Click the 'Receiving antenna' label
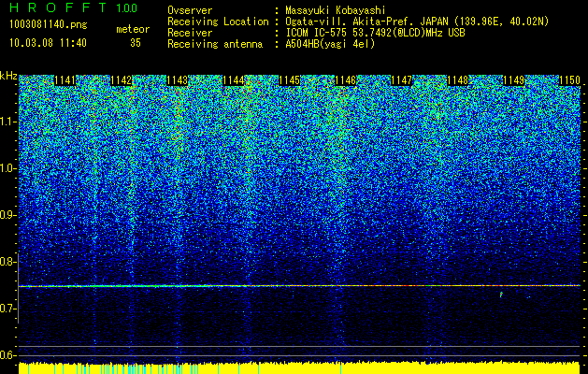The width and height of the screenshot is (588, 374). [x=215, y=44]
